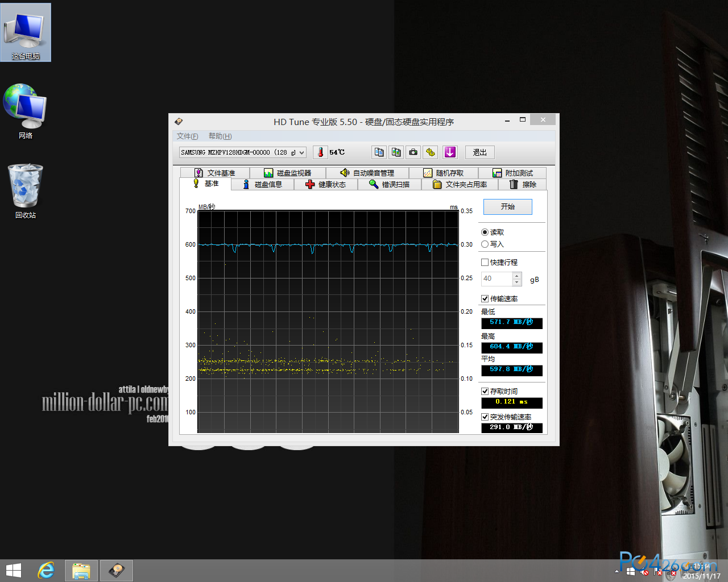Launch Internet Explorer from the taskbar

point(46,571)
